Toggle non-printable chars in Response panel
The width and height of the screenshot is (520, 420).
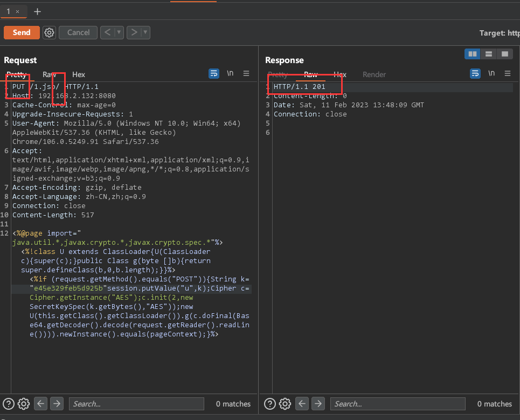[491, 73]
